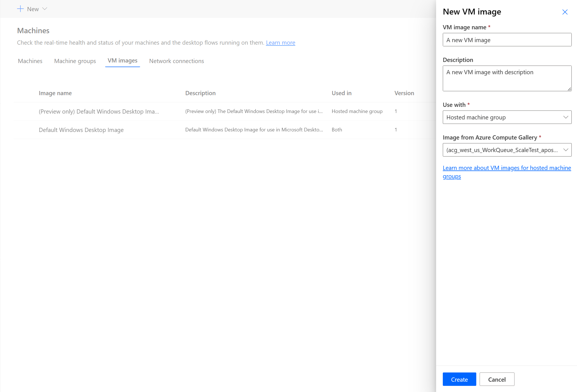The image size is (577, 392).
Task: Switch to Network connections tab
Action: (x=177, y=61)
